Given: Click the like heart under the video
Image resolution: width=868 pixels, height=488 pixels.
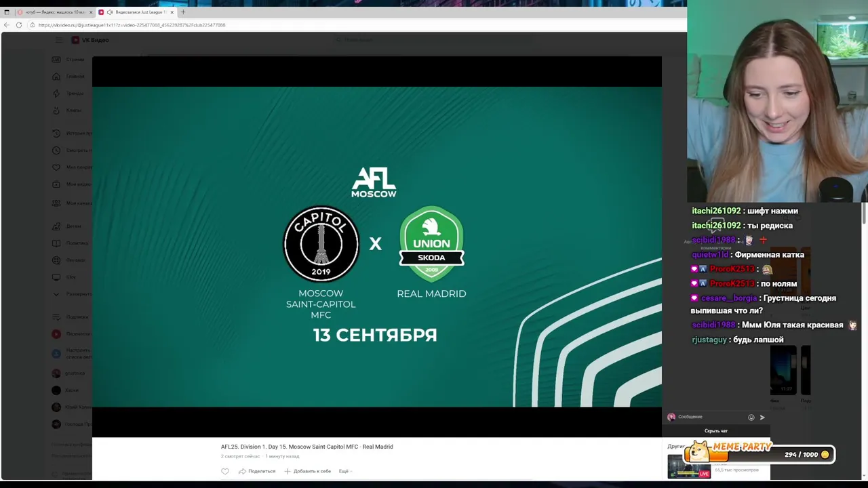Looking at the screenshot, I should [225, 471].
